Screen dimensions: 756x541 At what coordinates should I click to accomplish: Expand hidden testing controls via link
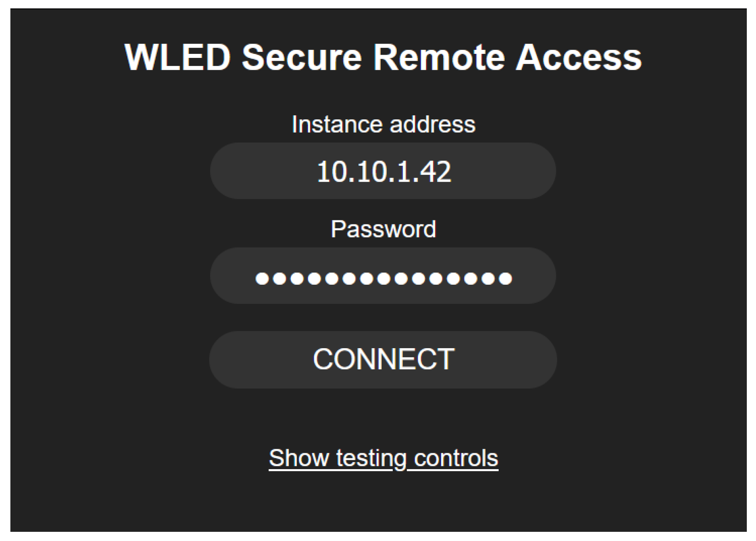(x=383, y=458)
